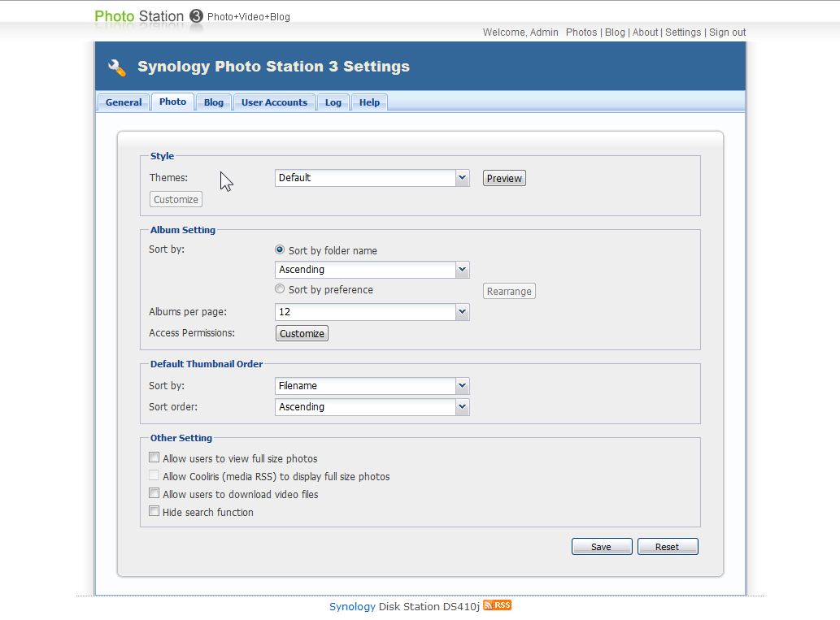Click the 'Disk Station DS410j' footer text
Viewport: 840px width, 620px height.
point(429,606)
